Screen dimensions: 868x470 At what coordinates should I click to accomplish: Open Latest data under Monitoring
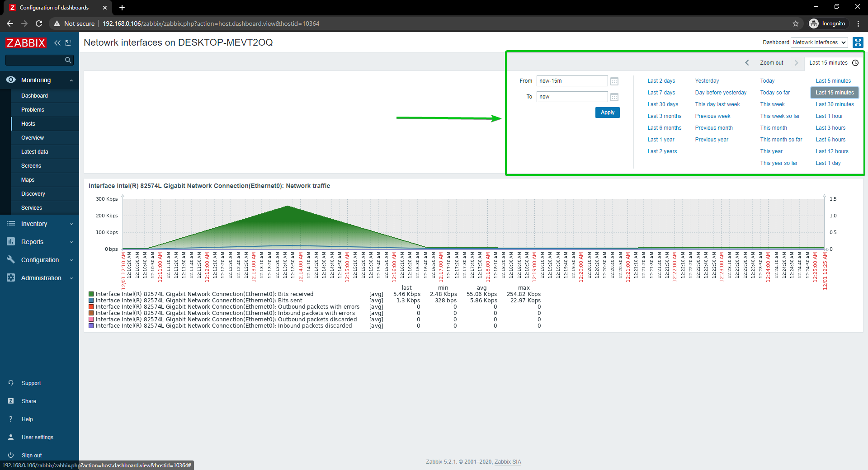tap(34, 152)
